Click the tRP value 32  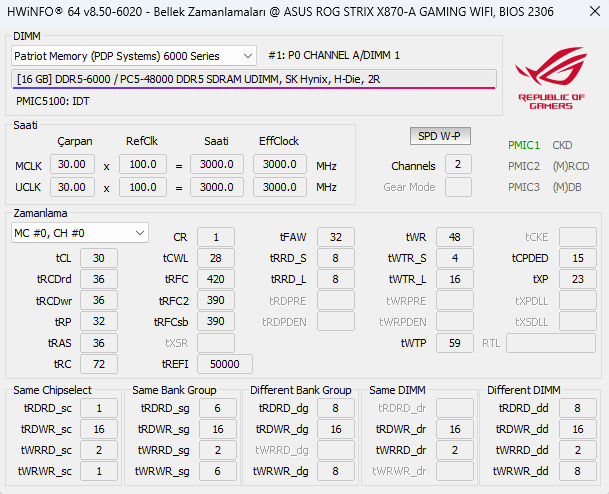tap(99, 322)
